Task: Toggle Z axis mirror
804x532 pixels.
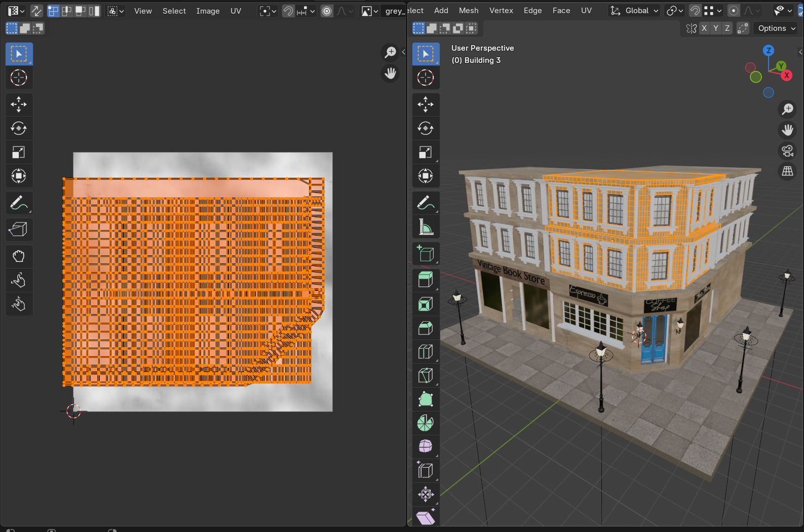Action: 728,28
